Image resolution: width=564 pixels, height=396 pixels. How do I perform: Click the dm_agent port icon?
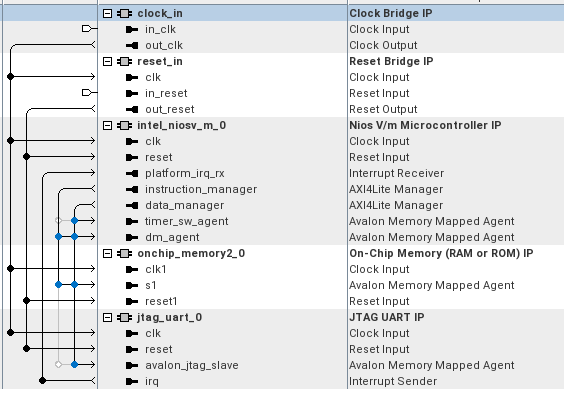click(132, 237)
